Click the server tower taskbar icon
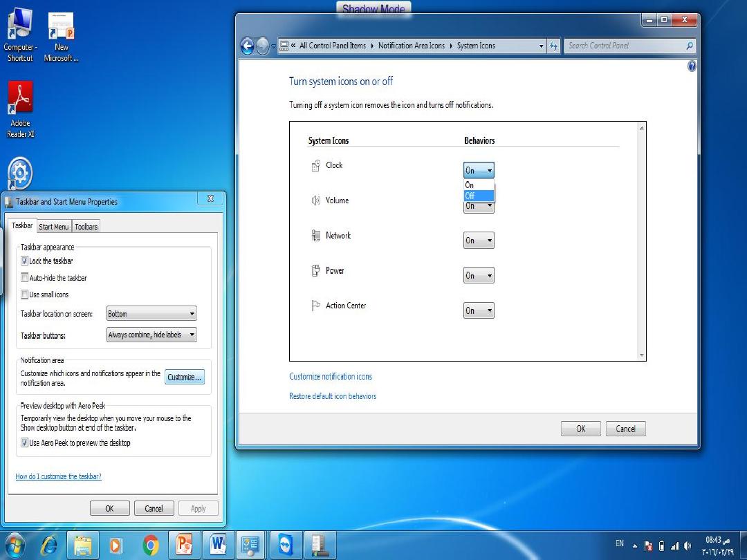Image resolution: width=747 pixels, height=560 pixels. pyautogui.click(x=320, y=545)
